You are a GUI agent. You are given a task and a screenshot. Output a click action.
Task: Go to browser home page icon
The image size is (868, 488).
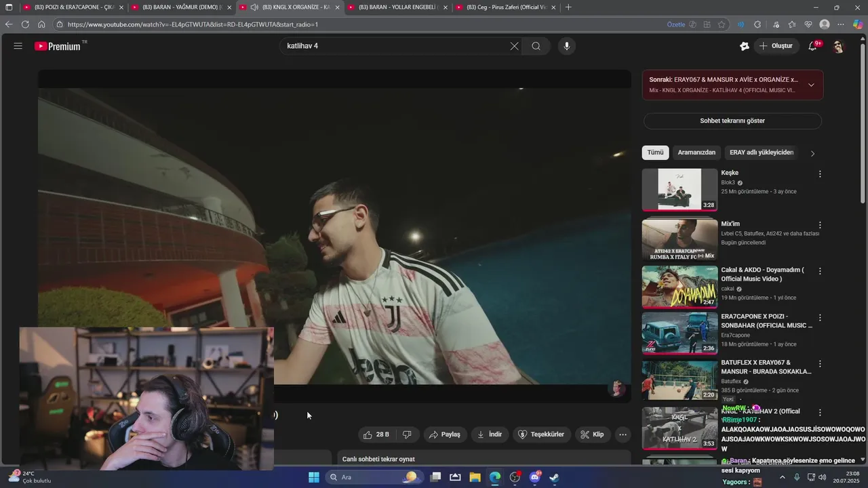point(41,24)
